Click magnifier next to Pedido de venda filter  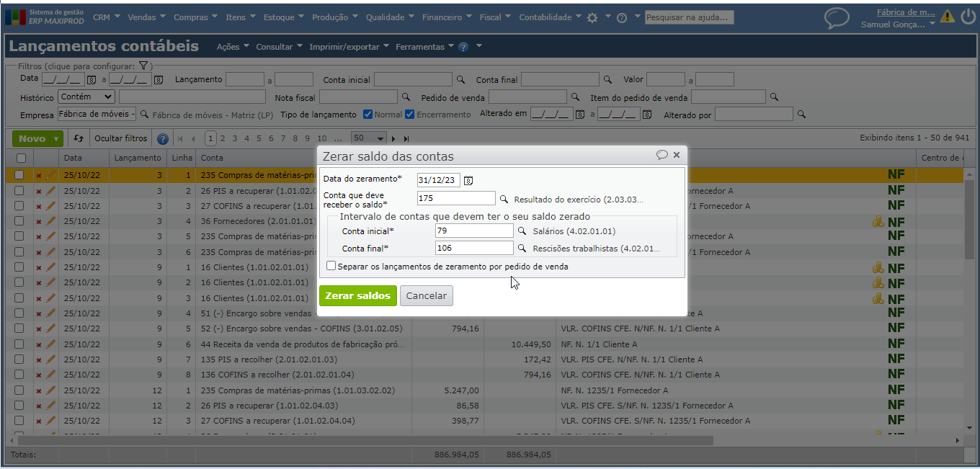576,97
